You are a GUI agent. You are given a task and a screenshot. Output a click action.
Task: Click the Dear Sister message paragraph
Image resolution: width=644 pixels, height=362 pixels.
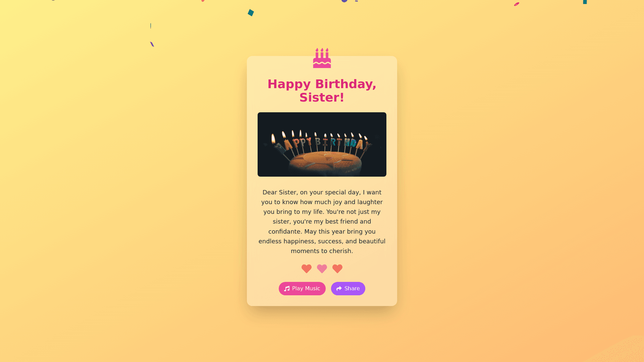[322, 222]
